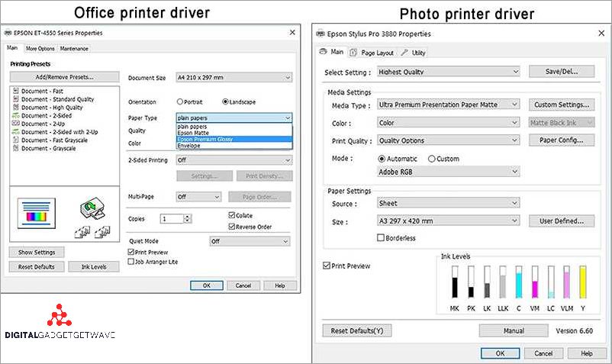The height and width of the screenshot is (364, 612).
Task: Open the Multi-Page dropdown
Action: click(x=198, y=197)
